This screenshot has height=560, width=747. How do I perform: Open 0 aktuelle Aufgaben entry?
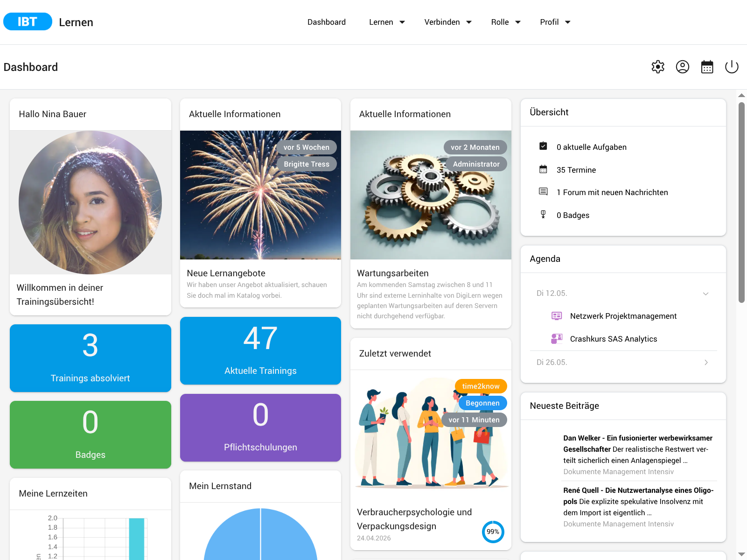tap(591, 147)
